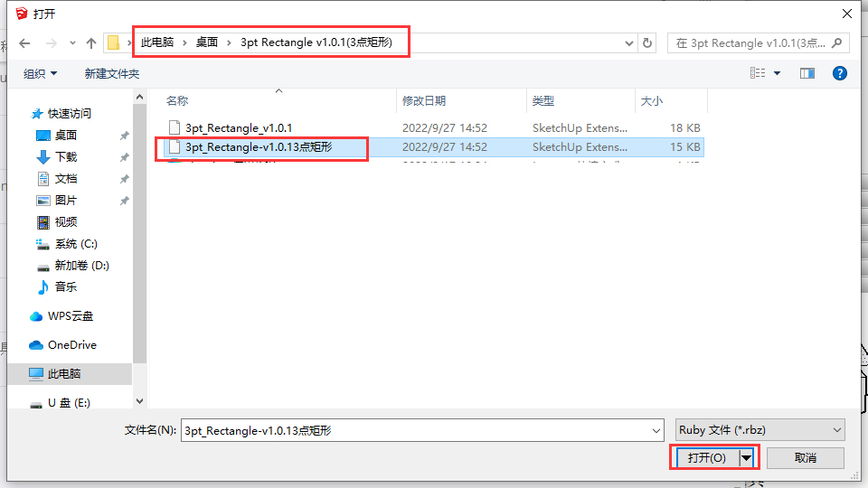The height and width of the screenshot is (488, 868).
Task: Unpin 图片 via its pin icon
Action: pyautogui.click(x=125, y=201)
